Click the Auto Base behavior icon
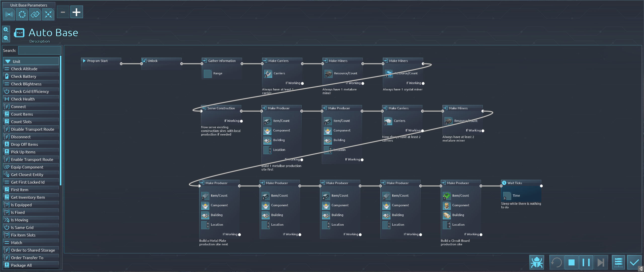Viewport: 644px width, 272px height. coord(19,33)
